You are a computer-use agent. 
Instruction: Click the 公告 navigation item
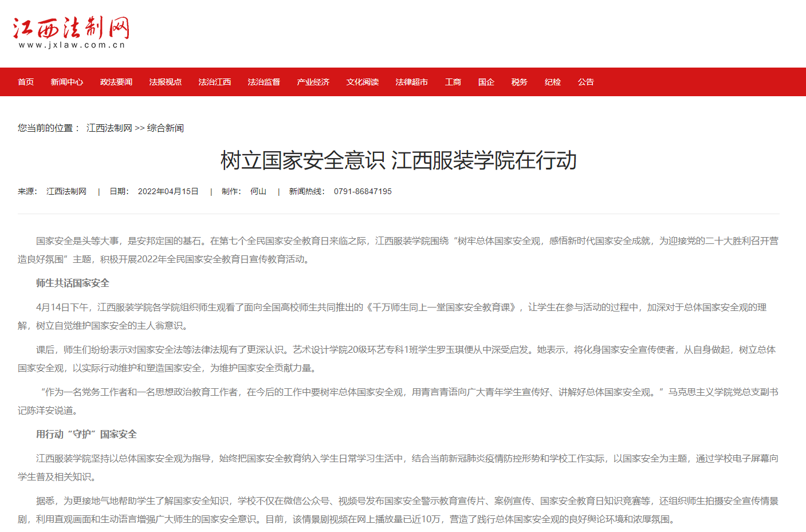tap(586, 82)
